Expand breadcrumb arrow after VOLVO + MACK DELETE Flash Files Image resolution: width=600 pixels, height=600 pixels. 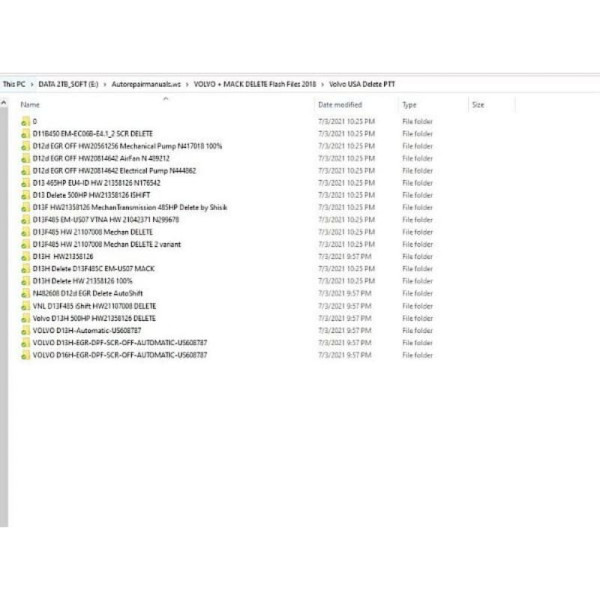click(x=323, y=85)
